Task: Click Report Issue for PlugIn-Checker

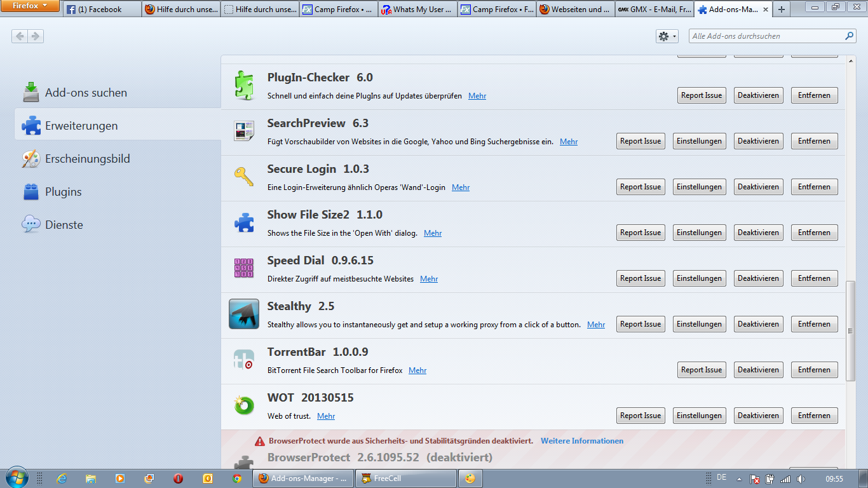Action: 702,95
